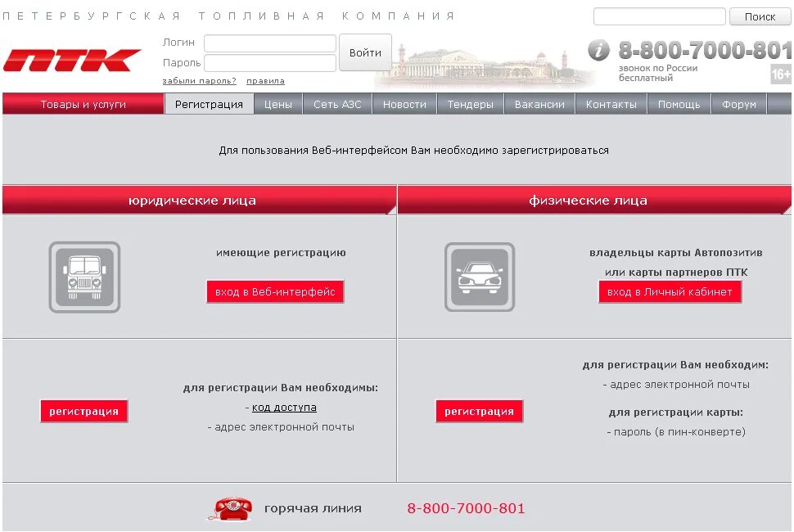The height and width of the screenshot is (532, 794).
Task: Open the забыли пароль? link
Action: [199, 81]
